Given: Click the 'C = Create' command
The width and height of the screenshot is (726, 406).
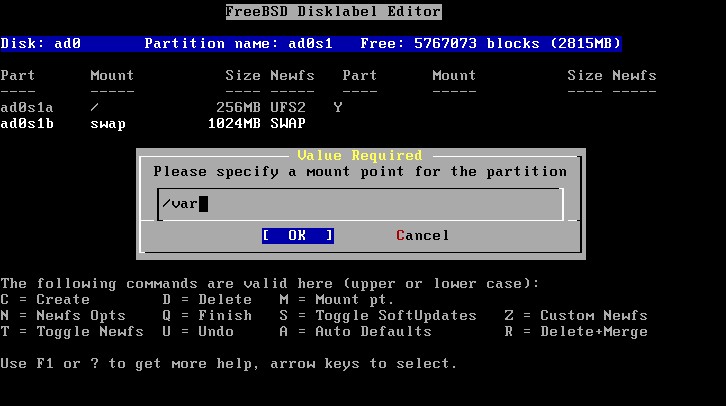Looking at the screenshot, I should click(x=45, y=300).
